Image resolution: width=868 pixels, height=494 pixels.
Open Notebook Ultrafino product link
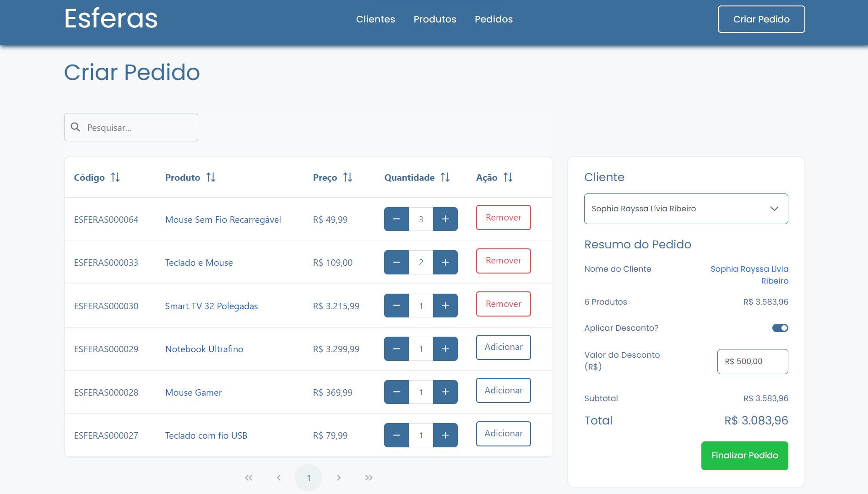pyautogui.click(x=204, y=349)
